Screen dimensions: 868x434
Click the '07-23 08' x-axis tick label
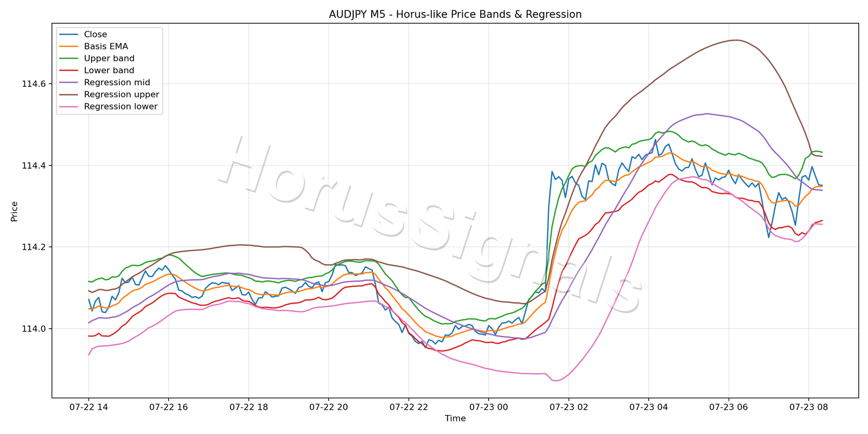(x=808, y=407)
